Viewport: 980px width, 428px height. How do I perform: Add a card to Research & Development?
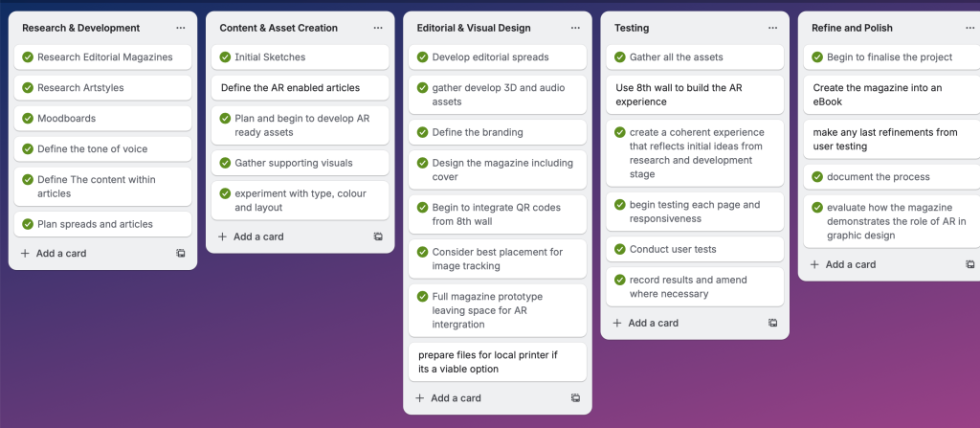(54, 254)
